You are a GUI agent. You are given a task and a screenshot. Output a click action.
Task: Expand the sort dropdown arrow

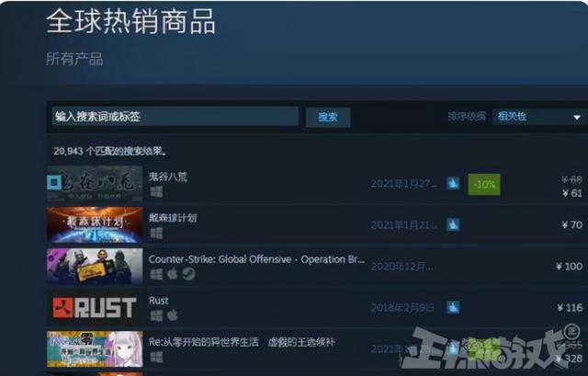pos(577,118)
